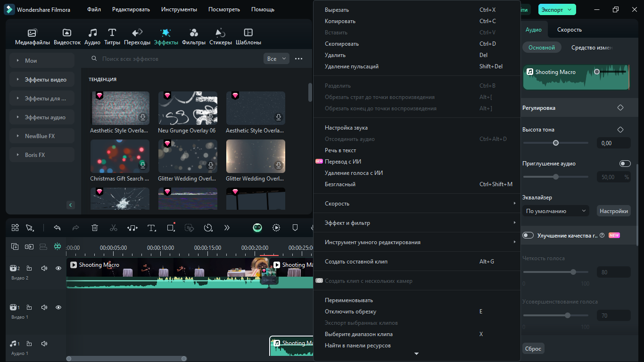
Task: Select Настройка звука in context menu
Action: tap(417, 128)
